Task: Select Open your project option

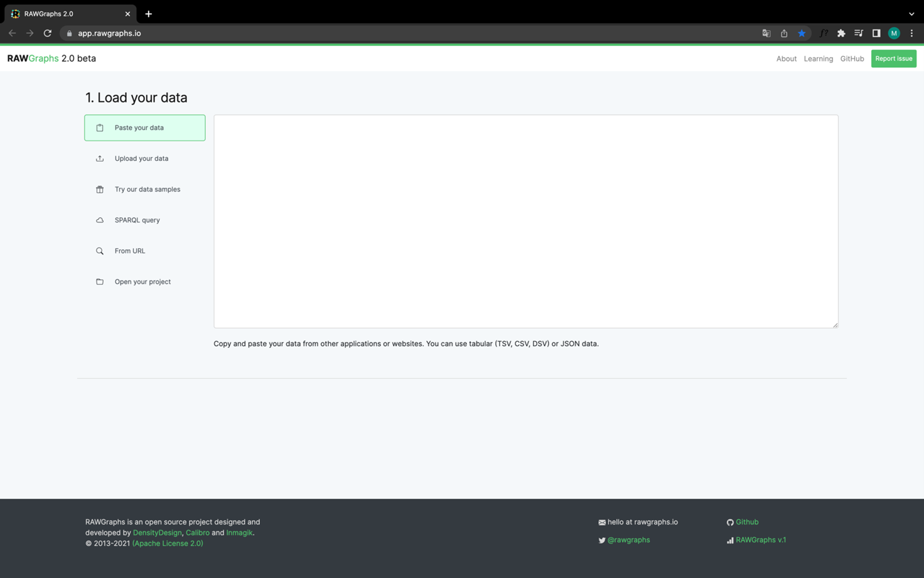Action: (145, 281)
